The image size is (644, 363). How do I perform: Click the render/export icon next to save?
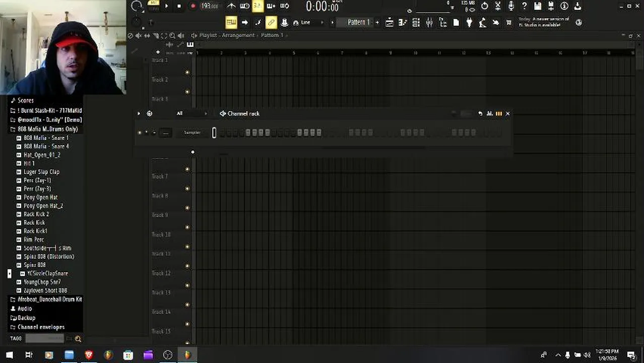point(551,6)
